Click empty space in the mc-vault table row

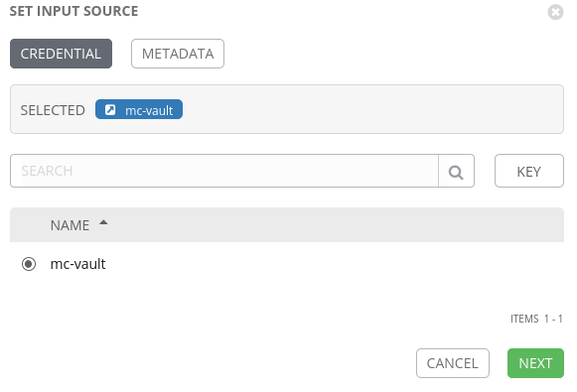click(x=331, y=264)
